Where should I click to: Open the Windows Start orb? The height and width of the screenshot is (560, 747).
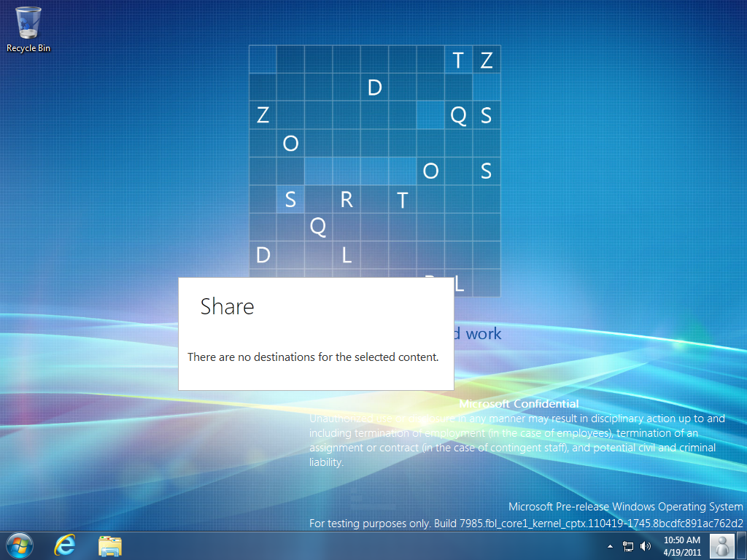pos(20,545)
